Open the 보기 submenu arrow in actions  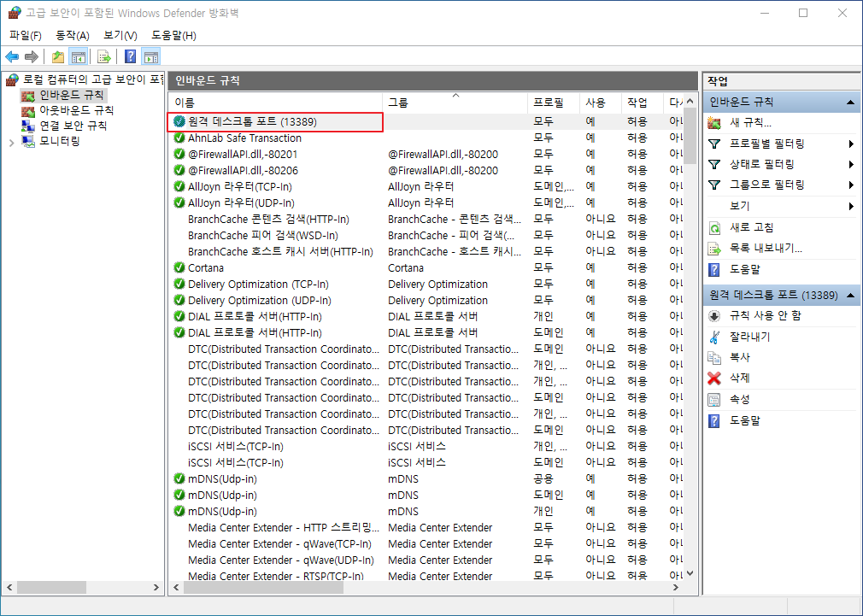pos(851,206)
